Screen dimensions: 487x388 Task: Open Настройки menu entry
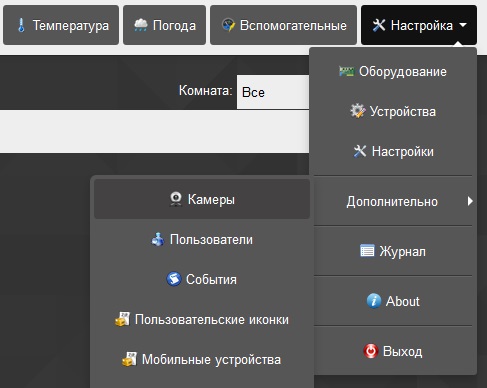coord(393,151)
